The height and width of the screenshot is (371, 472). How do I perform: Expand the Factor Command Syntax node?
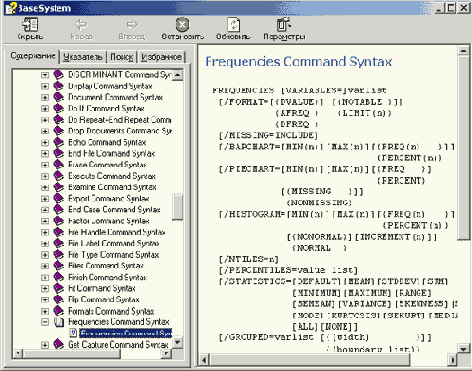tap(45, 221)
